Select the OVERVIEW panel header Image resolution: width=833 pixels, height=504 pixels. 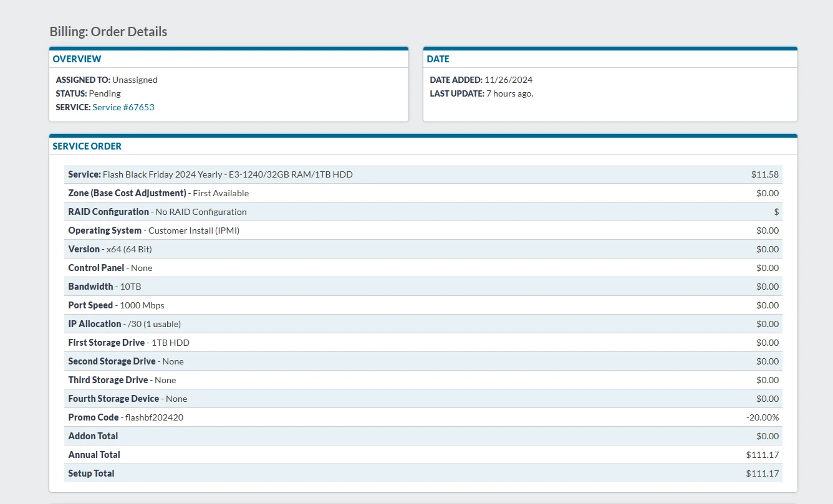77,59
